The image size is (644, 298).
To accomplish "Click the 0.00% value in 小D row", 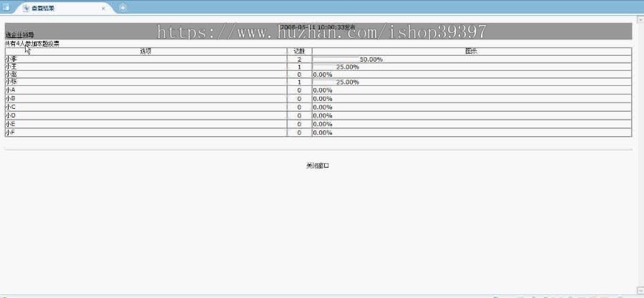I will (x=323, y=116).
